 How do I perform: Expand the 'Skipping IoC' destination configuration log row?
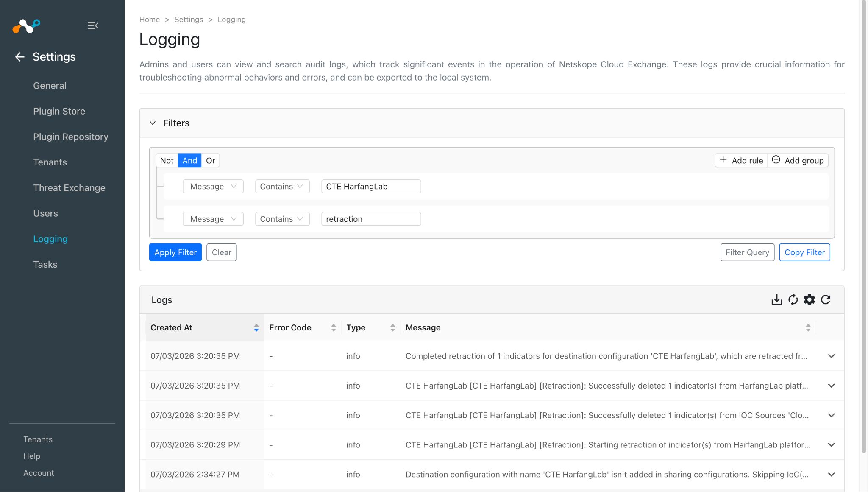[832, 475]
